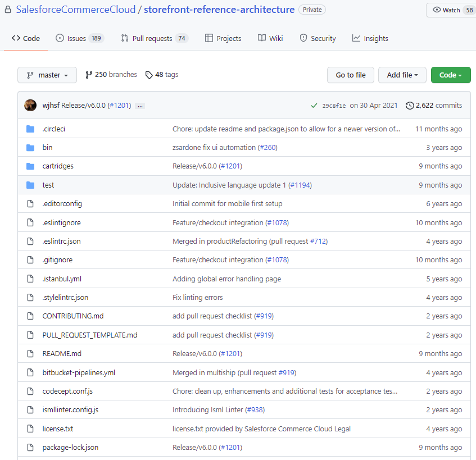Open the Wiki tab

(270, 38)
